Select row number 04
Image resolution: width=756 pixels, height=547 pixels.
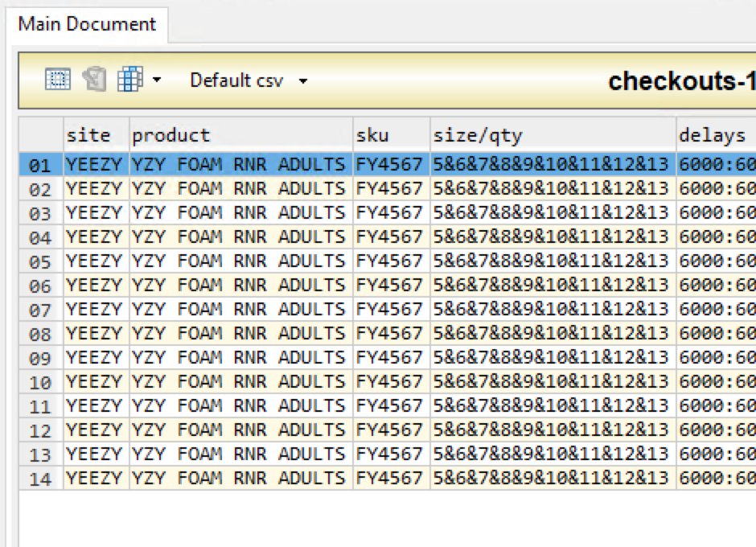[x=40, y=236]
